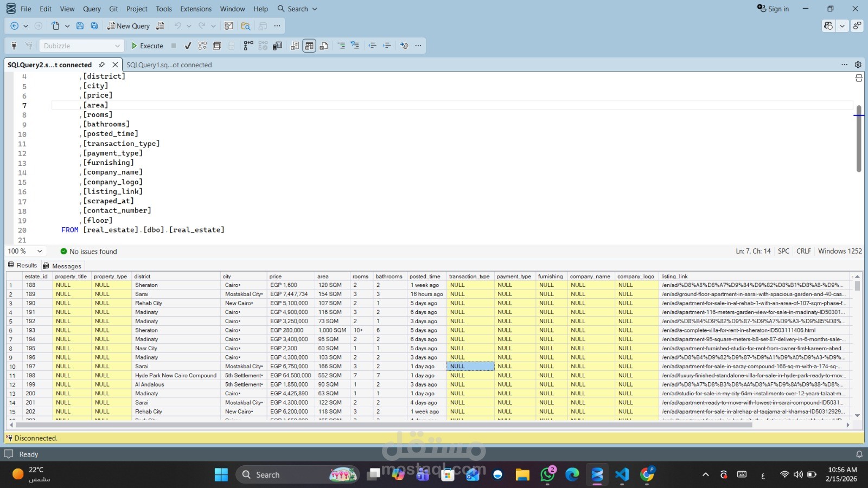Click the results grid vertical scrollbar
This screenshot has height=488, width=868.
857,346
